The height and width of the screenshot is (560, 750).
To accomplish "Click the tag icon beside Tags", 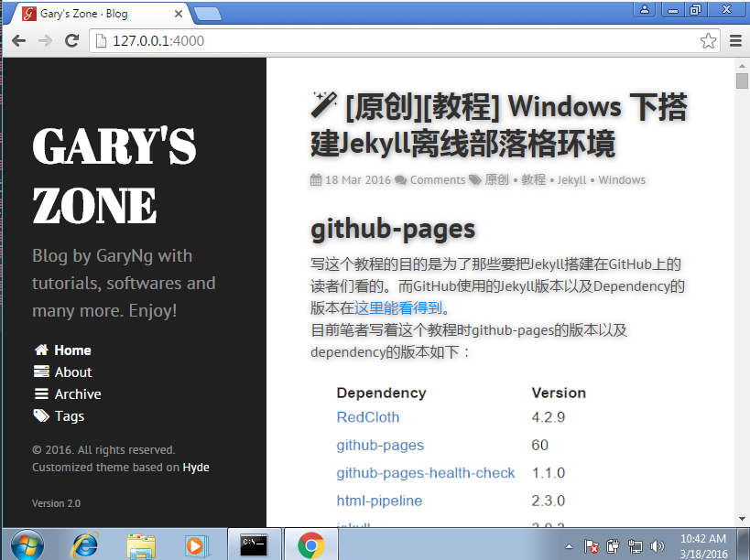I will pos(41,415).
